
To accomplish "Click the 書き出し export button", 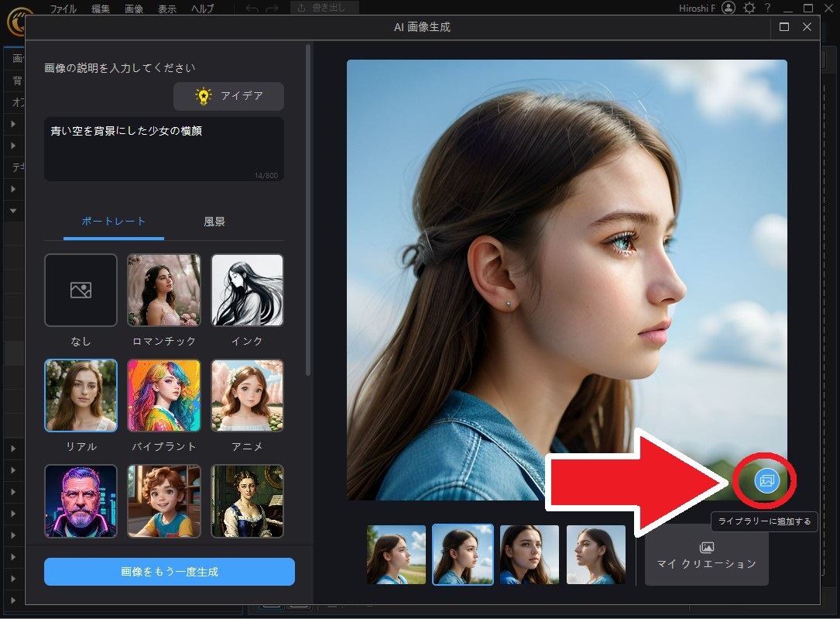I will coord(324,8).
